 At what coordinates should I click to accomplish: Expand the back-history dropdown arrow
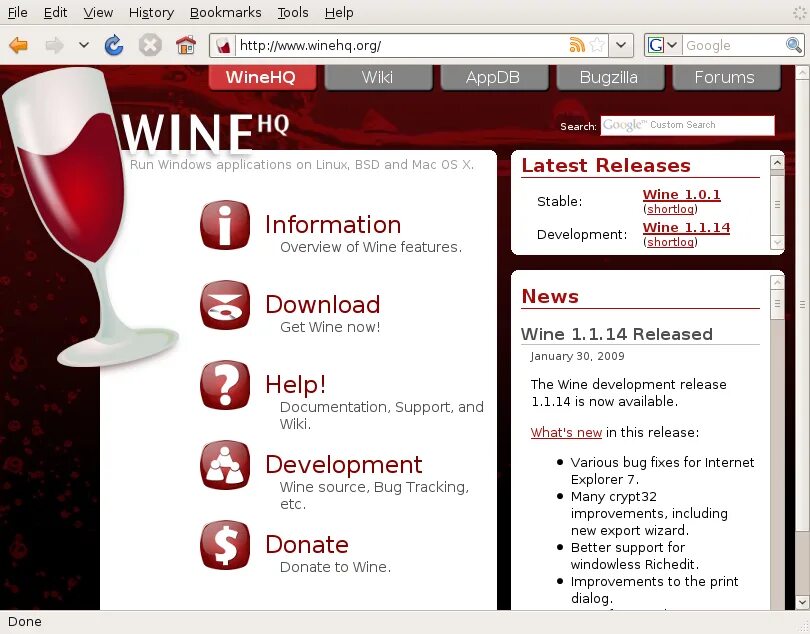pyautogui.click(x=85, y=45)
